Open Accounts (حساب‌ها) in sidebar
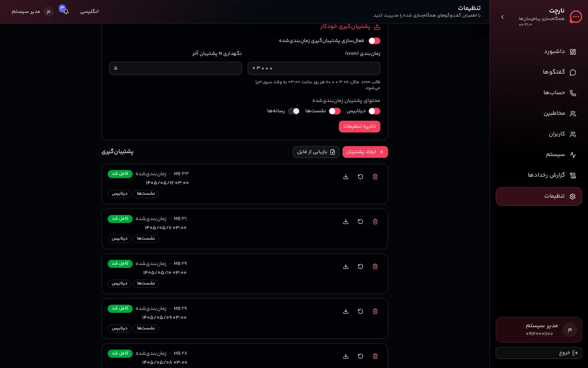Image resolution: width=588 pixels, height=368 pixels. [539, 93]
